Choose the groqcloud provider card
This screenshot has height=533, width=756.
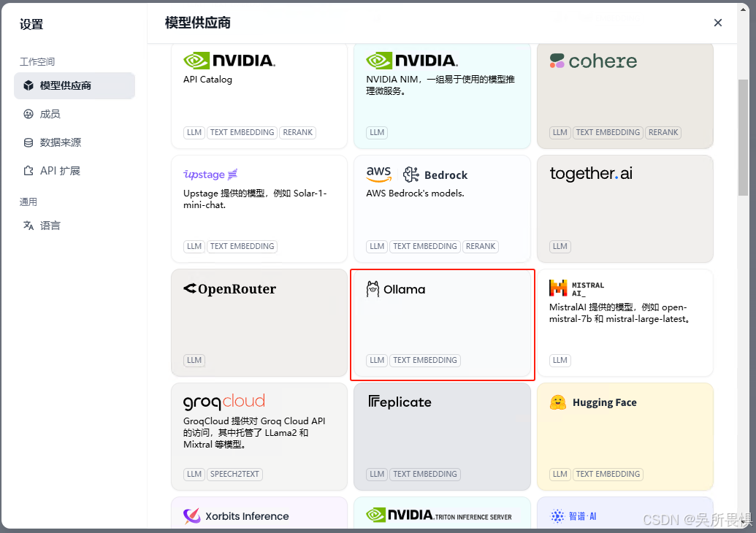tap(259, 436)
